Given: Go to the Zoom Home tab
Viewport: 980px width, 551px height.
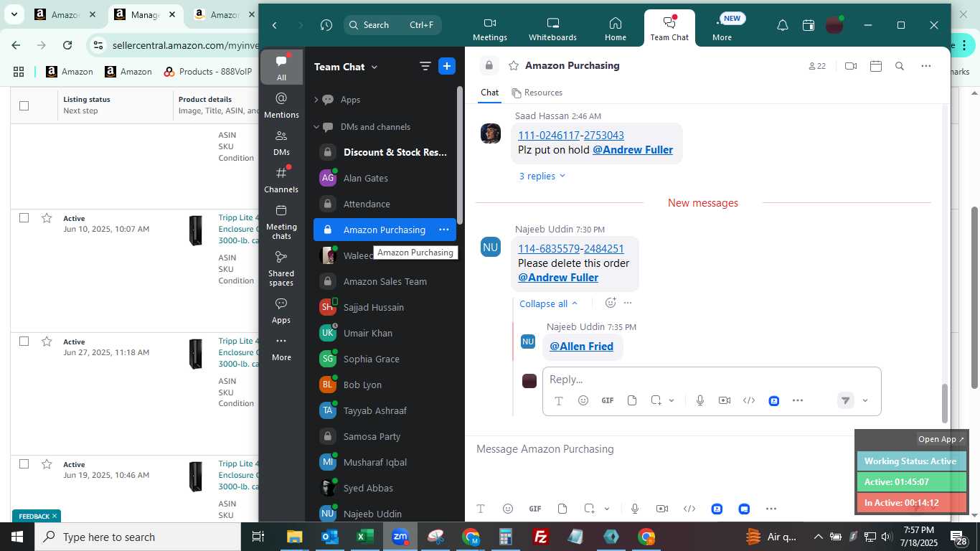Looking at the screenshot, I should (615, 29).
